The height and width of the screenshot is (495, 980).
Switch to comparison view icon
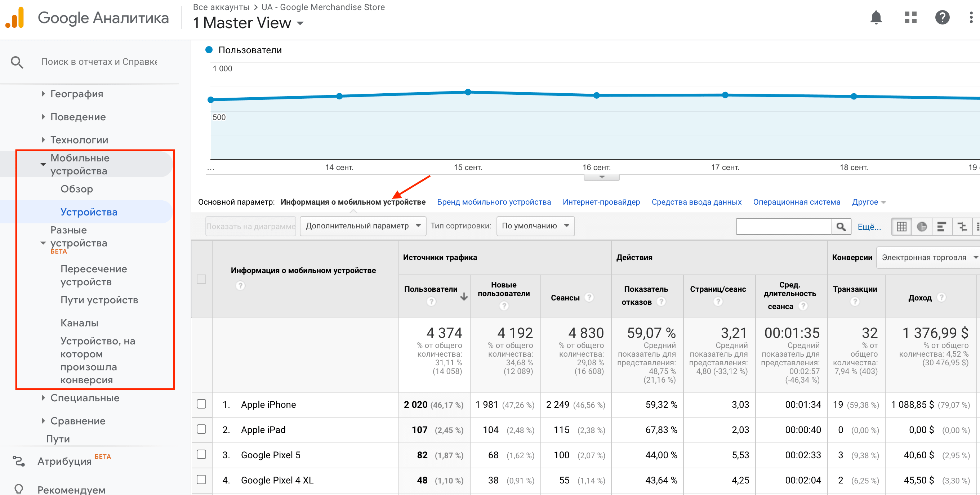point(962,227)
